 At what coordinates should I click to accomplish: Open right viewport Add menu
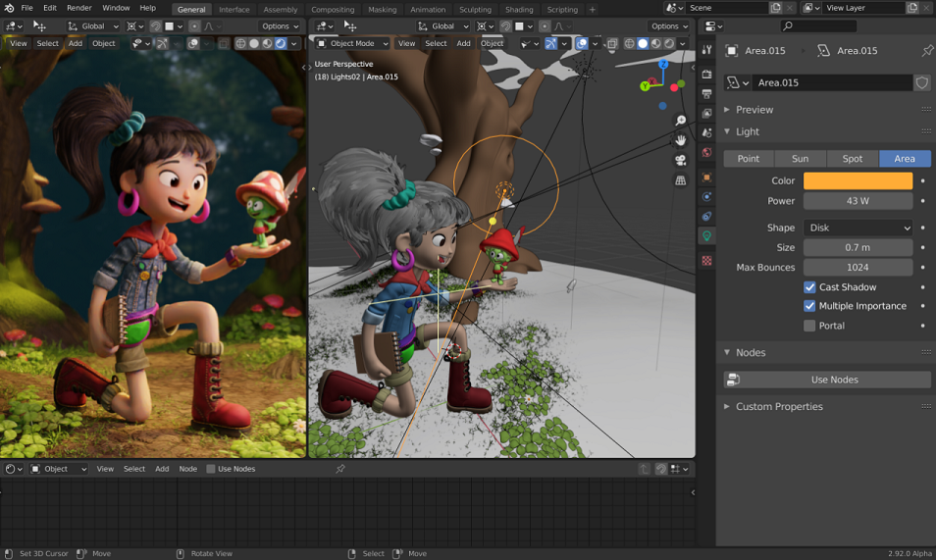pos(464,43)
